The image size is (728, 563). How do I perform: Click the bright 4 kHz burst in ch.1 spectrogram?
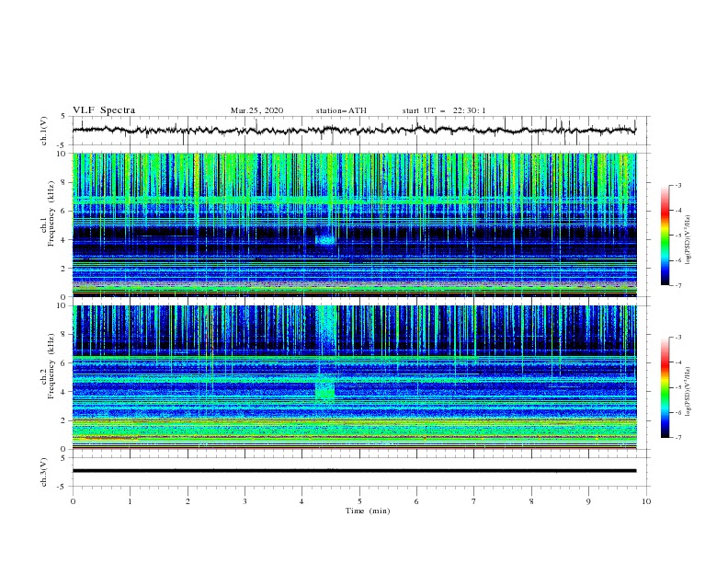tap(325, 239)
